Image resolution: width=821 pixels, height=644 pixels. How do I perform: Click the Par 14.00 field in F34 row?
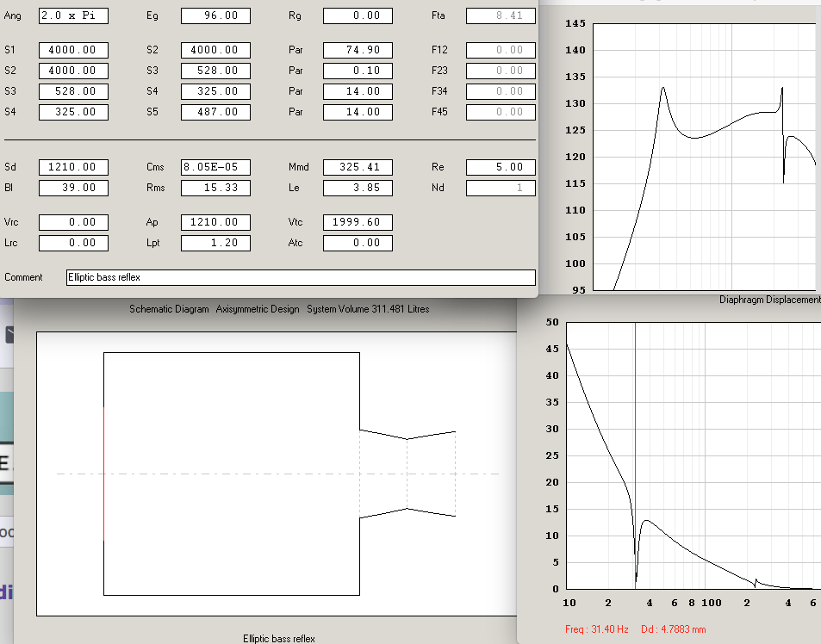[358, 91]
